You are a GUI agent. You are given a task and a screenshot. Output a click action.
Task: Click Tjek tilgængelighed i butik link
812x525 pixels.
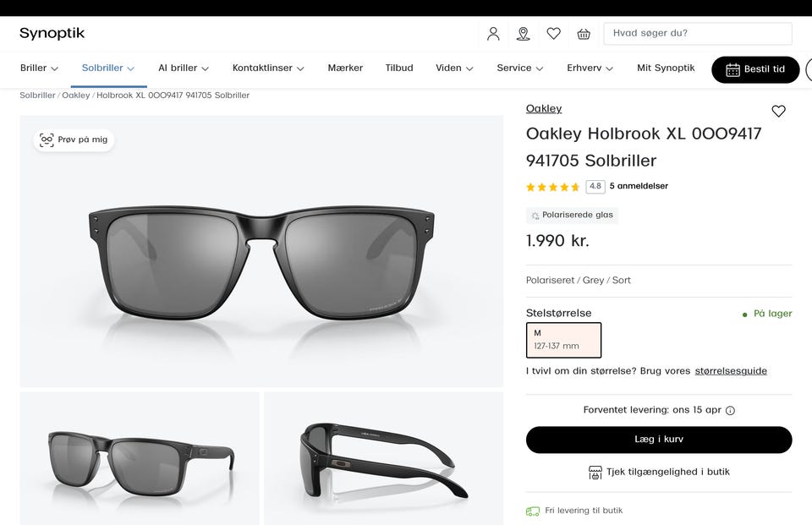pyautogui.click(x=659, y=472)
